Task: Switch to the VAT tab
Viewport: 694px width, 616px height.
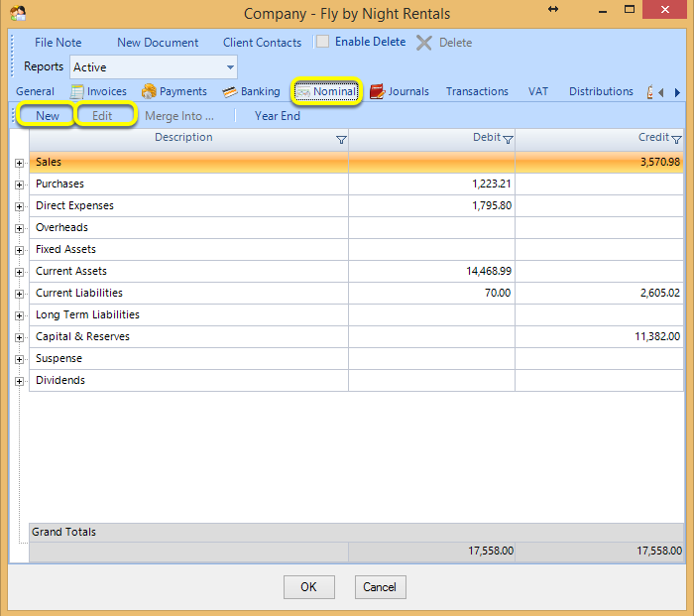Action: coord(538,91)
